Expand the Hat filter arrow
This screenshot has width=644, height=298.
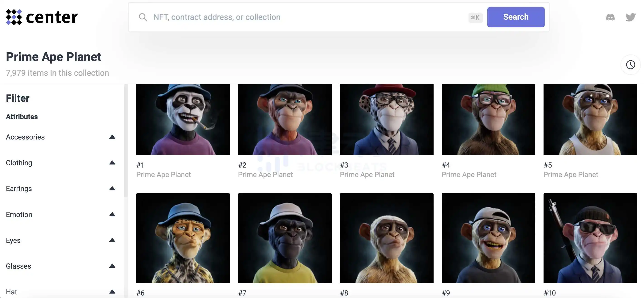tap(112, 291)
